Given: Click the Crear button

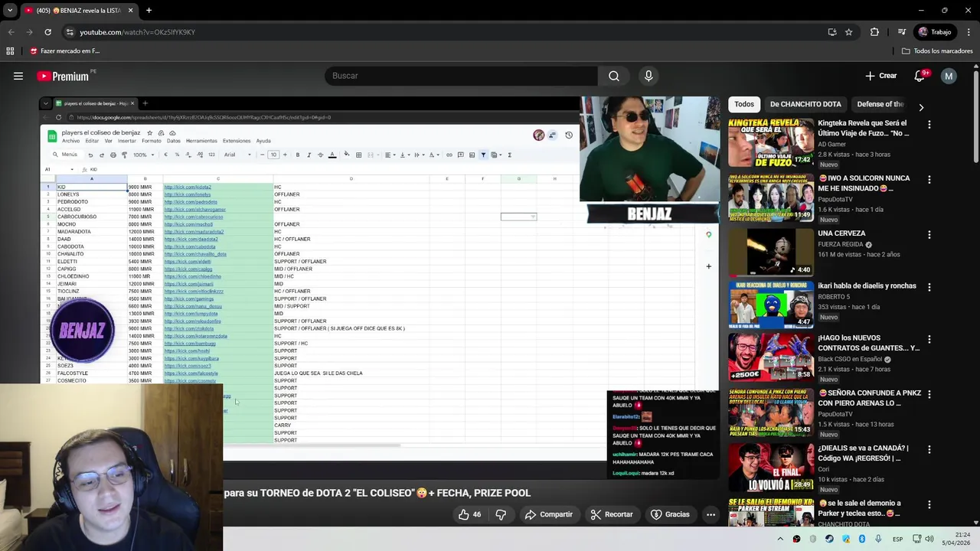Looking at the screenshot, I should click(881, 76).
